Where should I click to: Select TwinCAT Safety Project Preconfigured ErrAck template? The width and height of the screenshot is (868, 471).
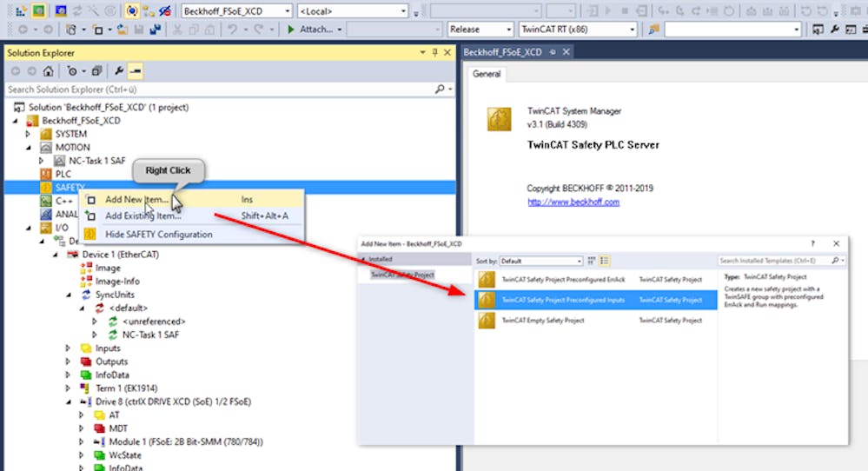[596, 280]
